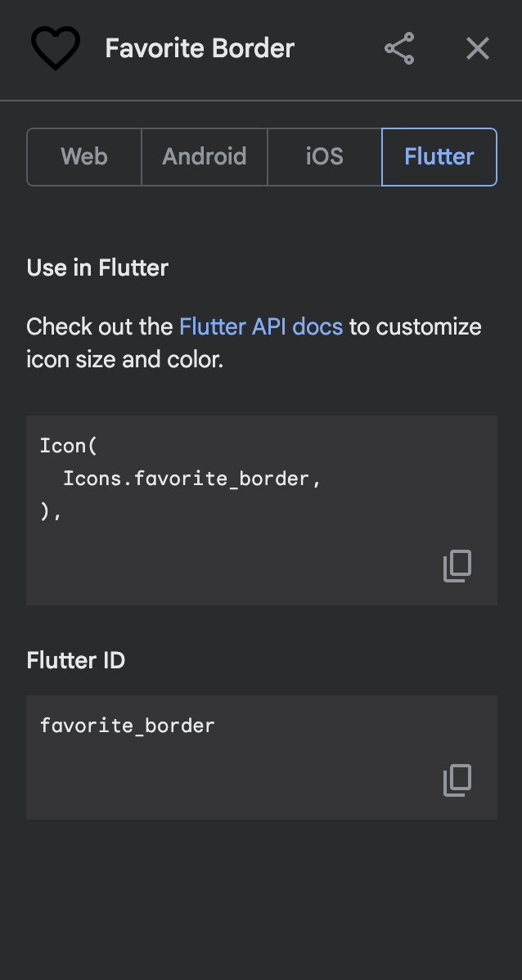522x980 pixels.
Task: Click the 'to customize' text after the link
Action: click(415, 327)
